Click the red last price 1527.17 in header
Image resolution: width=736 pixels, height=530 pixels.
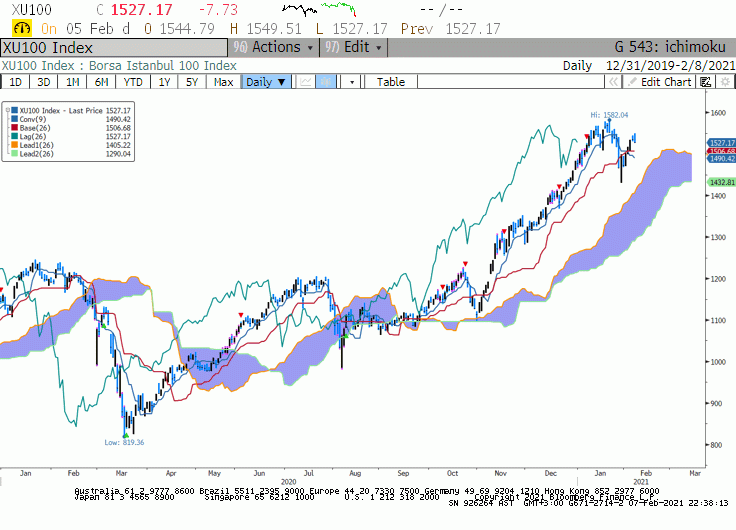(142, 9)
